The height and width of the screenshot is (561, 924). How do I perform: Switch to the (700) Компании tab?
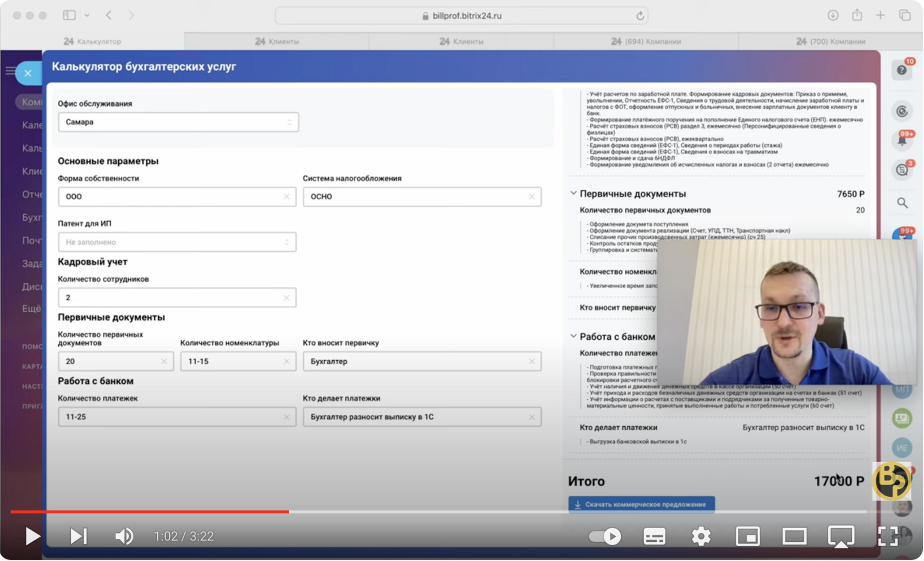pos(831,41)
